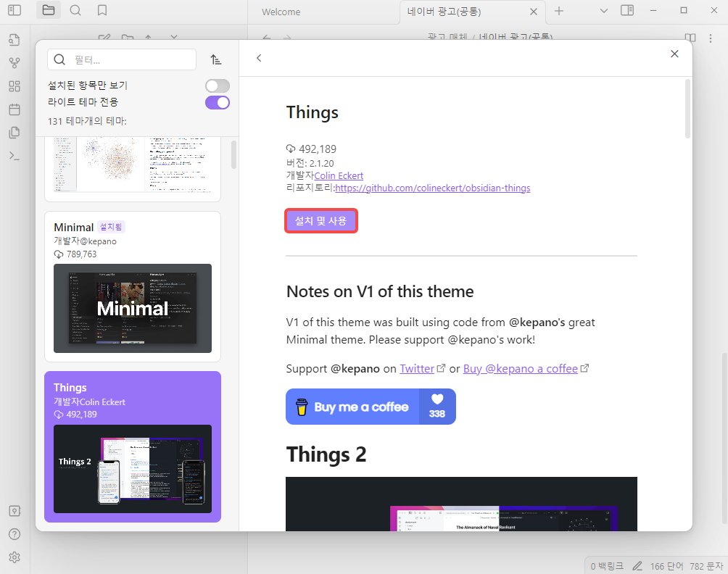Click 782 문자 character count
This screenshot has width=728, height=574.
tap(706, 566)
